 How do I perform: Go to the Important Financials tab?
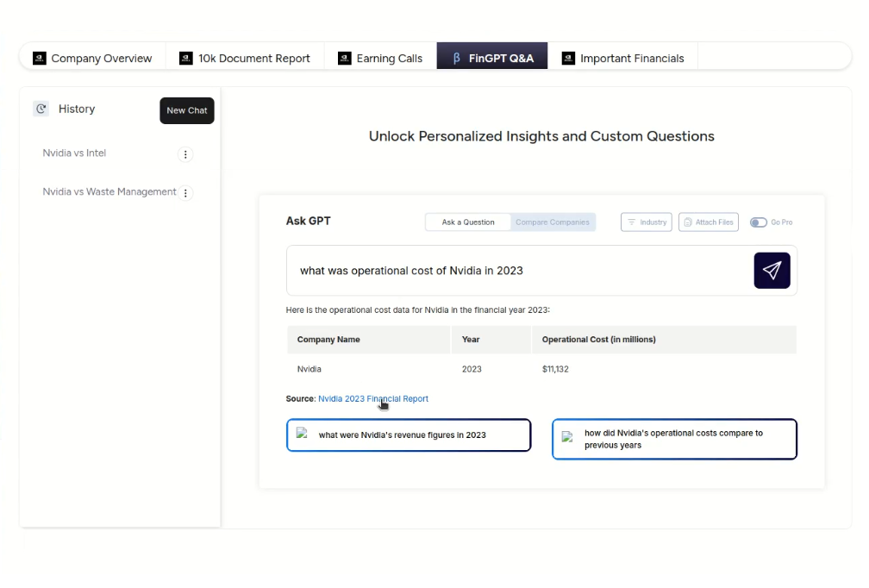pyautogui.click(x=623, y=58)
